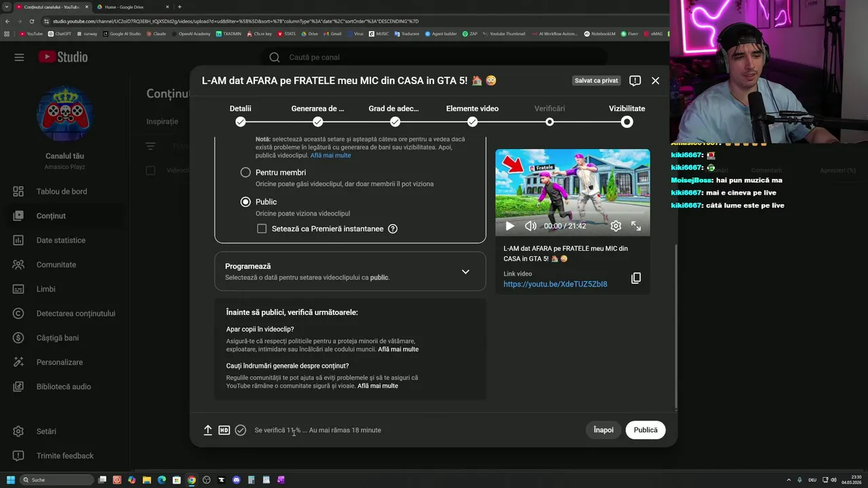Image resolution: width=868 pixels, height=488 pixels.
Task: Click the Câștigă bani dollar icon
Action: click(x=18, y=338)
